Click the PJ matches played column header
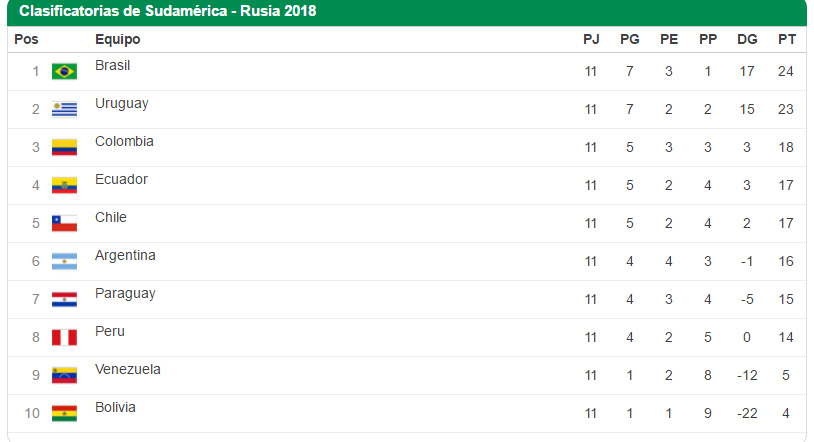 pos(591,40)
